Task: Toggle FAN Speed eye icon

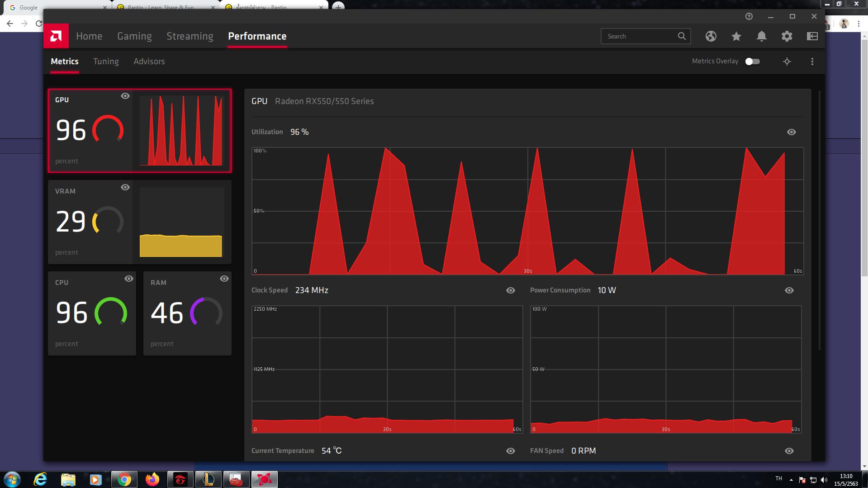Action: (789, 451)
